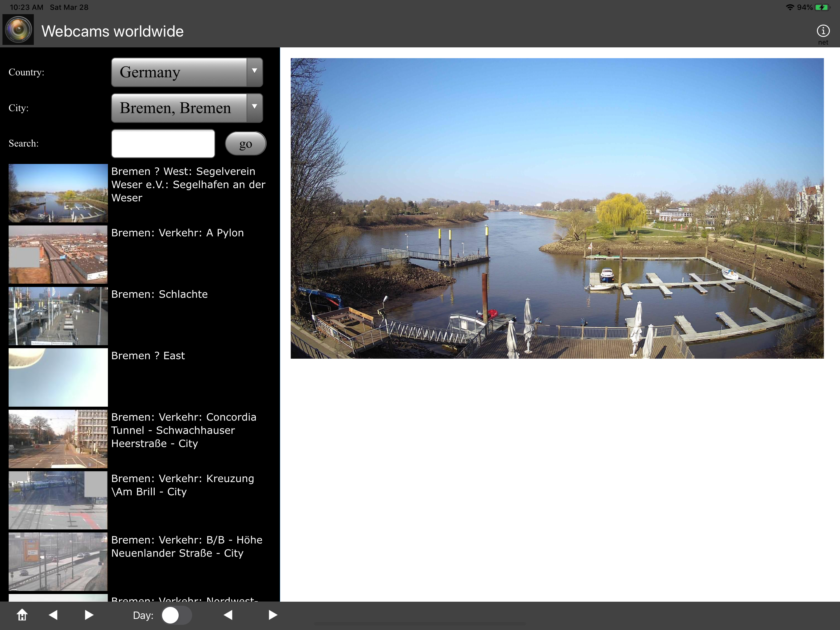Image resolution: width=840 pixels, height=630 pixels.
Task: Tap the camera lens app logo
Action: [18, 30]
